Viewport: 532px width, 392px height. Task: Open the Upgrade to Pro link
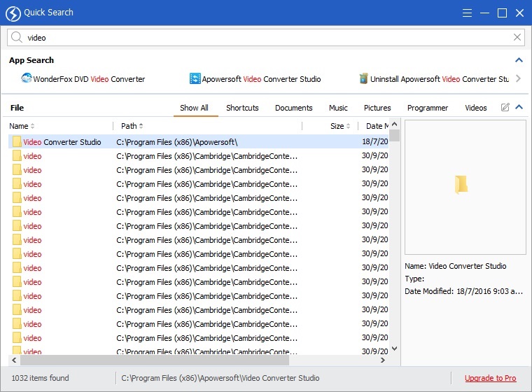point(490,378)
